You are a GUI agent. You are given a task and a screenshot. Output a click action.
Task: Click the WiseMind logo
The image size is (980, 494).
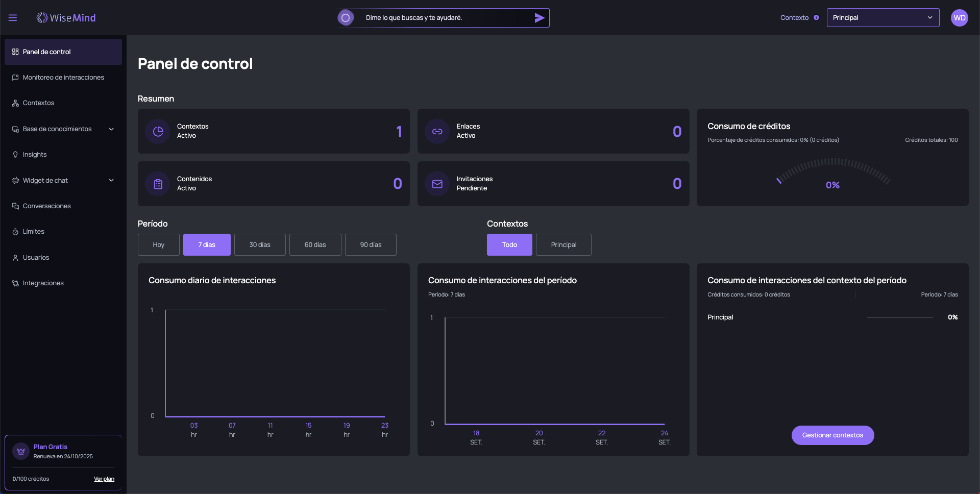click(x=66, y=18)
